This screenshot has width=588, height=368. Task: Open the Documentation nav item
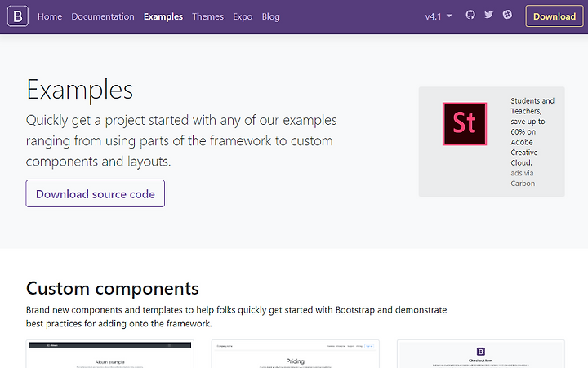pos(103,16)
